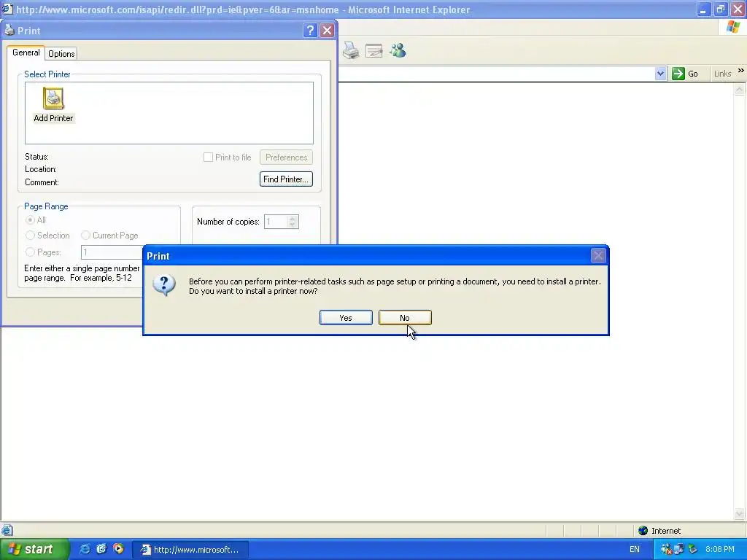The height and width of the screenshot is (560, 747).
Task: Click the safely remove hardware tray icon
Action: pos(693,550)
